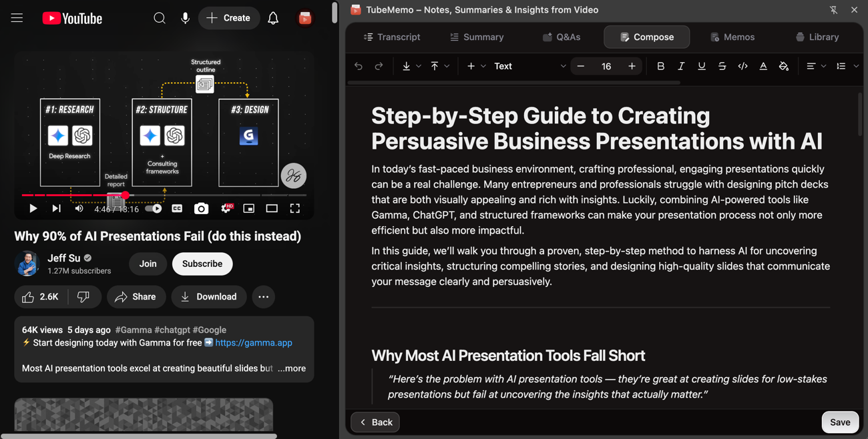The height and width of the screenshot is (439, 868).
Task: Toggle theater mode in the player
Action: pos(272,208)
